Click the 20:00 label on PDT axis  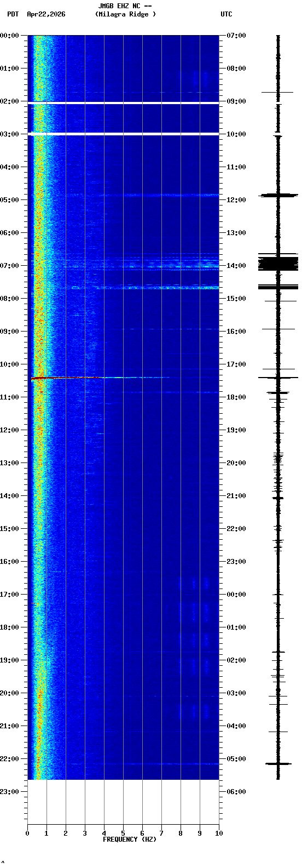click(9, 693)
